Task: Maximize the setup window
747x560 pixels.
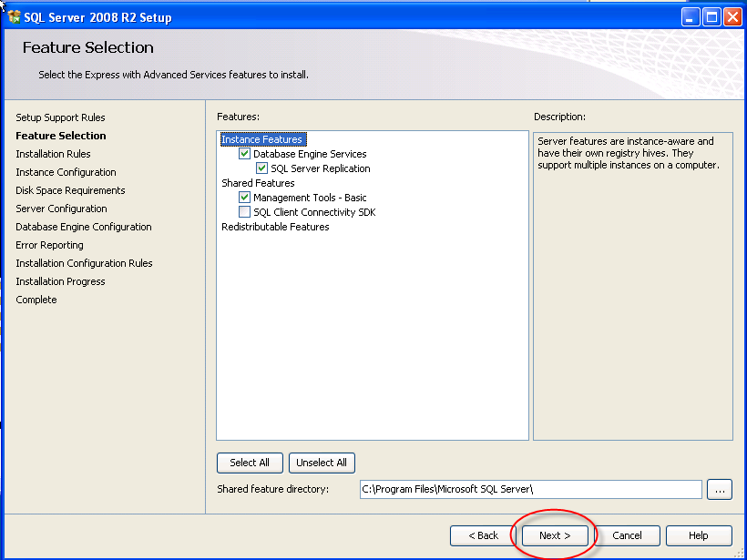Action: point(711,17)
